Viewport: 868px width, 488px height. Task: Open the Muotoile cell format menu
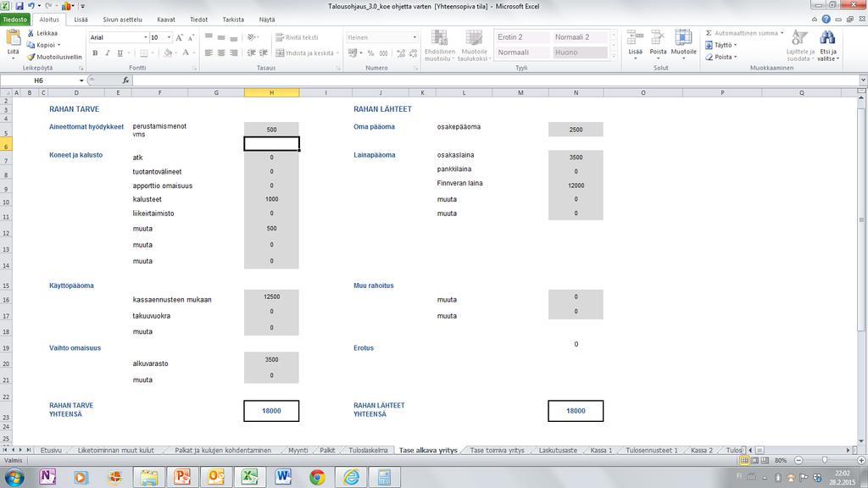(683, 44)
